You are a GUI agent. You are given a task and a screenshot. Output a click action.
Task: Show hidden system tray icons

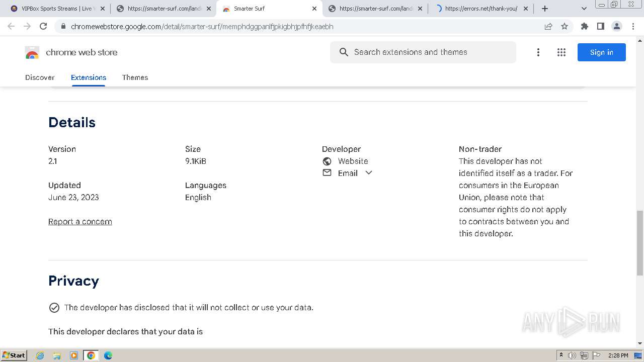click(x=561, y=355)
